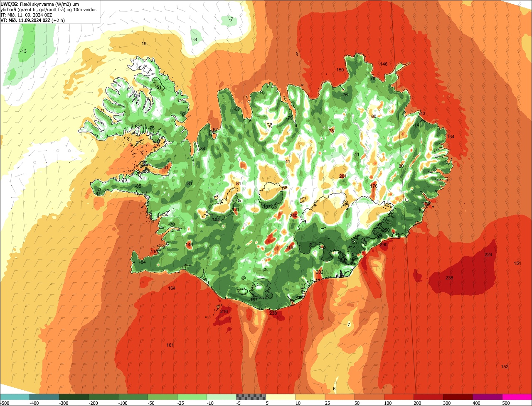Click the '152' value in the southeast corner

tap(505, 367)
